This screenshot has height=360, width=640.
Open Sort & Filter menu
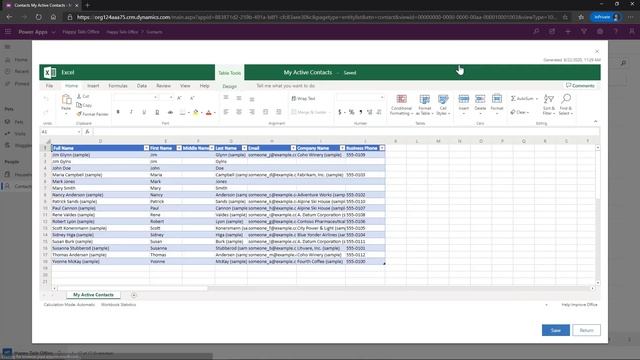coord(549,104)
